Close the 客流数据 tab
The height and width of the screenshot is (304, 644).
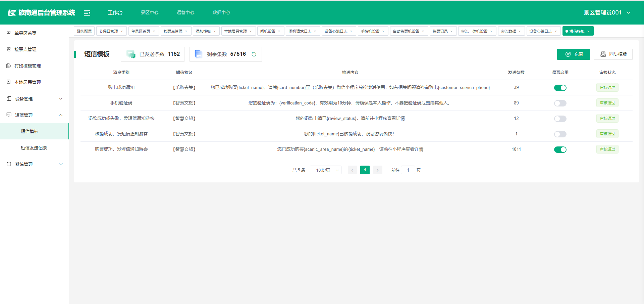[x=520, y=31]
